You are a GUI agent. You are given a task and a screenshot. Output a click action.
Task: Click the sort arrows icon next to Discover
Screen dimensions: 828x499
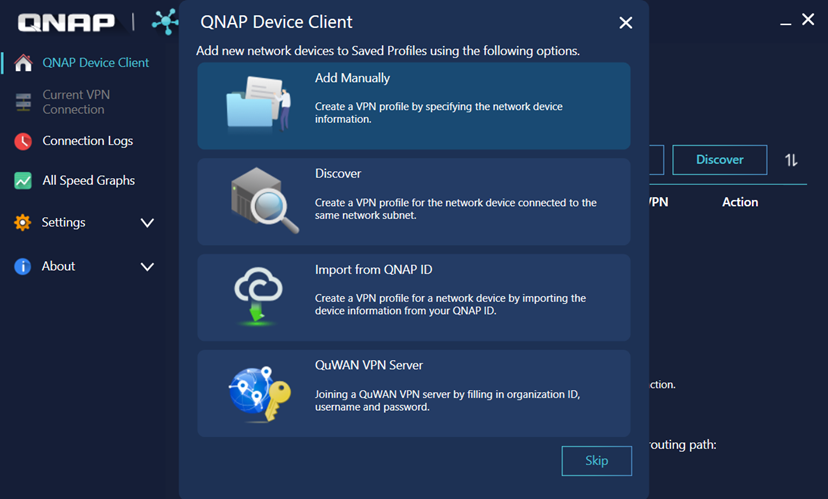pos(791,160)
